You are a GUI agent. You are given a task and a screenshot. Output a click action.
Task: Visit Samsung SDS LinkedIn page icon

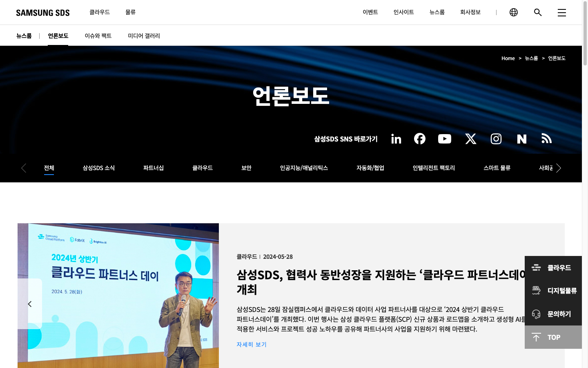point(396,139)
